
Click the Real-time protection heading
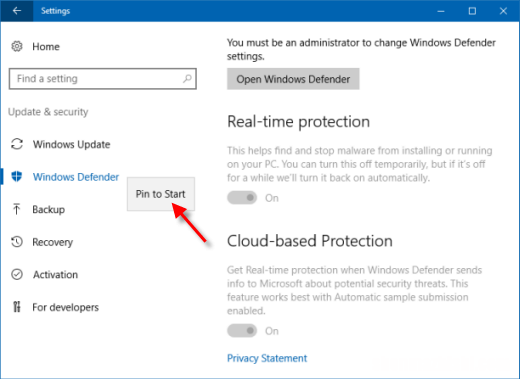click(298, 122)
